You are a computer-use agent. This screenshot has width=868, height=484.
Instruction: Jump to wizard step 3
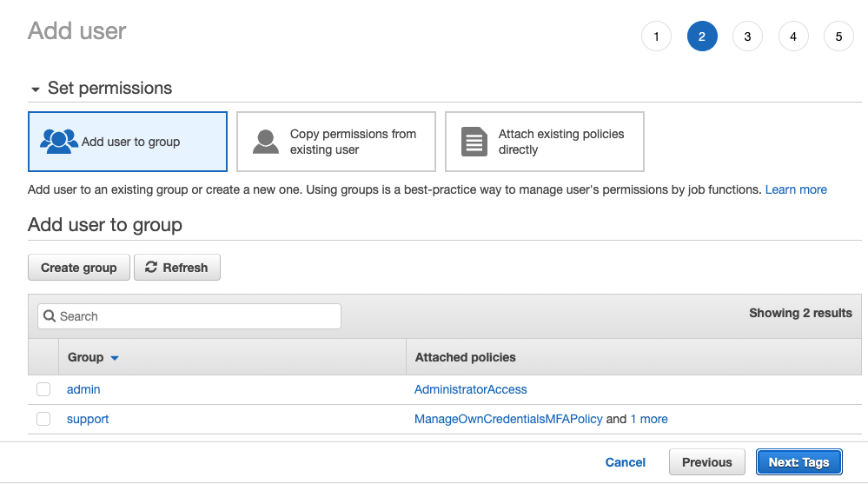[x=747, y=36]
